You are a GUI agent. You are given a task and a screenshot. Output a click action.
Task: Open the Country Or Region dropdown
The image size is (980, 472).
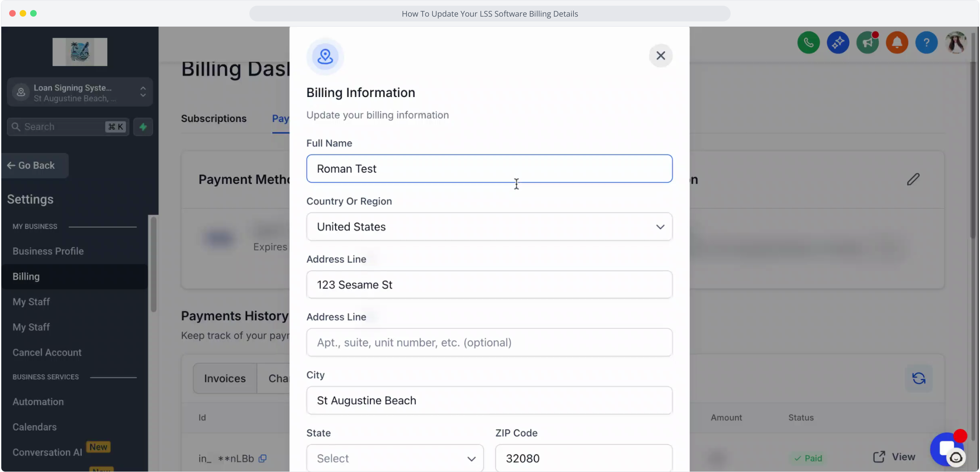(x=489, y=227)
